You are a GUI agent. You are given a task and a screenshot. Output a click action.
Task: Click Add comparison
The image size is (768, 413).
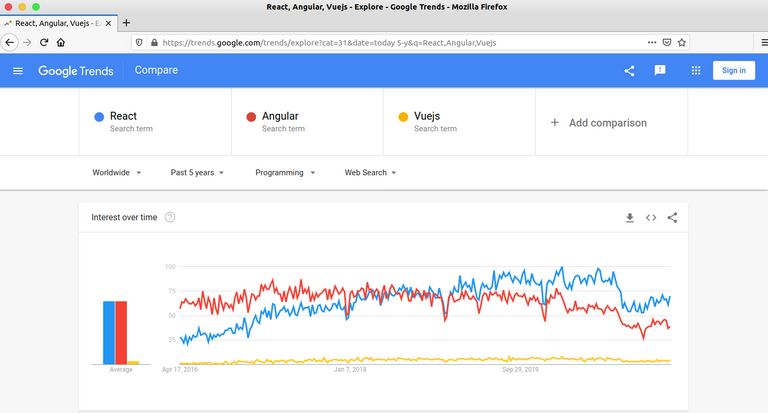pos(598,123)
